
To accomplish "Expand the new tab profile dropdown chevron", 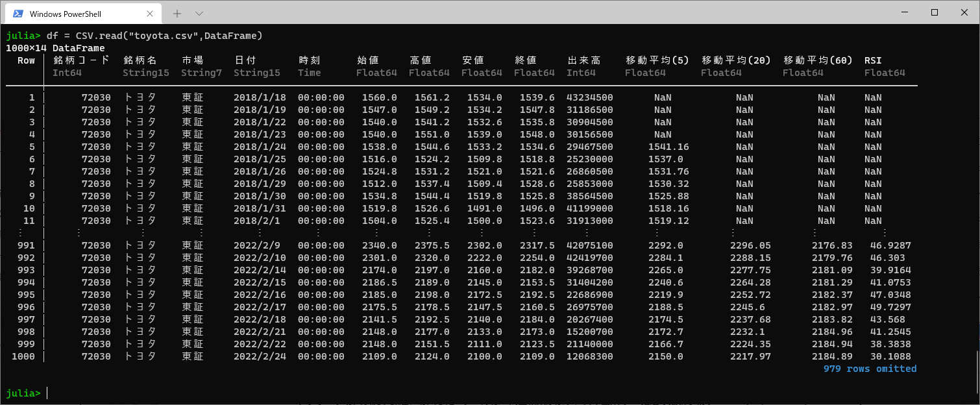I will click(199, 14).
